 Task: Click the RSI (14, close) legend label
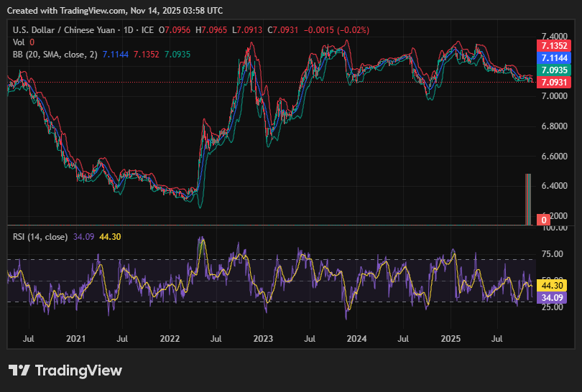(x=41, y=236)
